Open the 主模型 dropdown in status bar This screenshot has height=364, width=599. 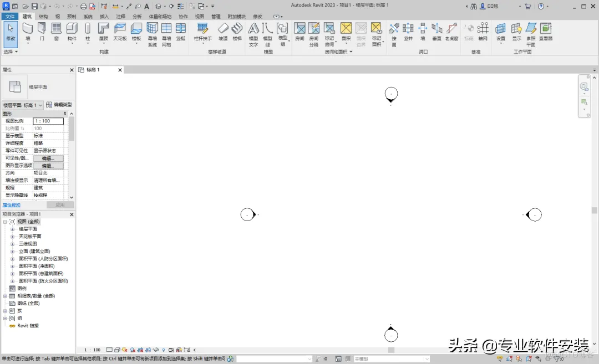point(392,358)
